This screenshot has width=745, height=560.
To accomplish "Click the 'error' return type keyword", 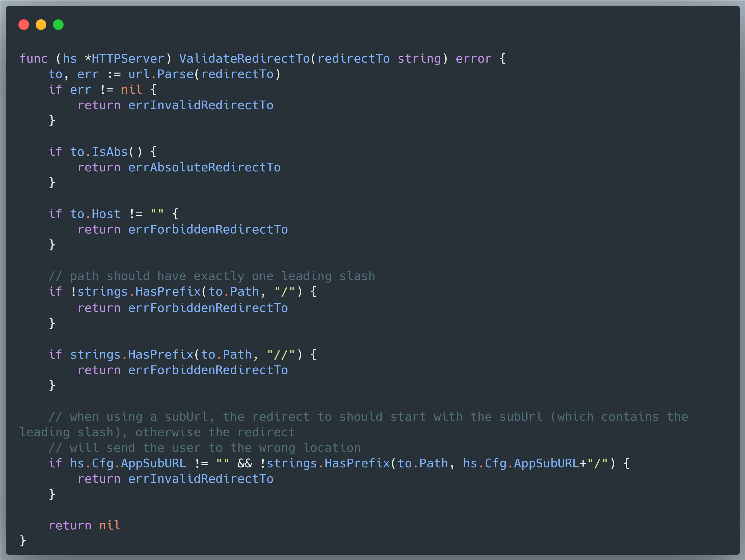I will pyautogui.click(x=473, y=59).
